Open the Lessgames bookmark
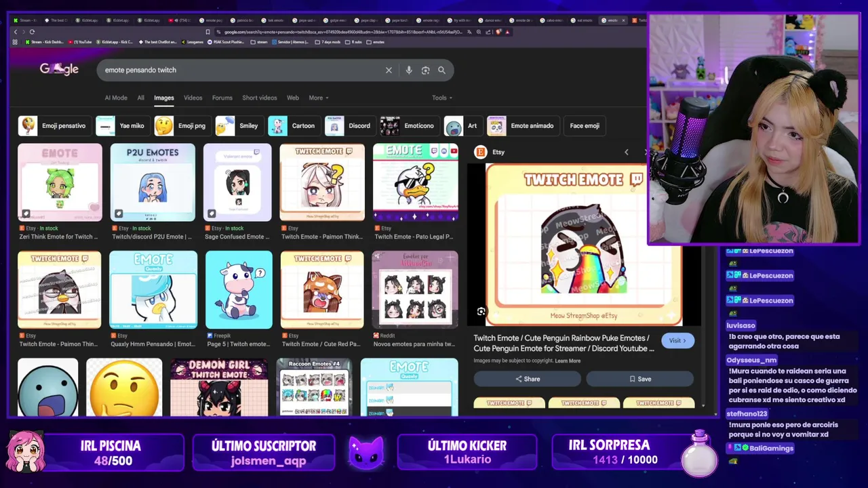Viewport: 868px width, 488px height. (192, 42)
